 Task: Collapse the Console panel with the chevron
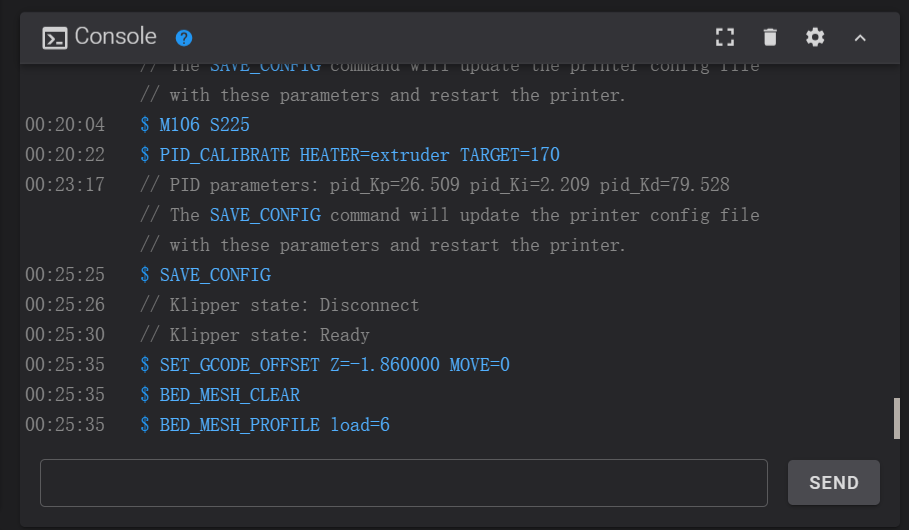[x=860, y=38]
